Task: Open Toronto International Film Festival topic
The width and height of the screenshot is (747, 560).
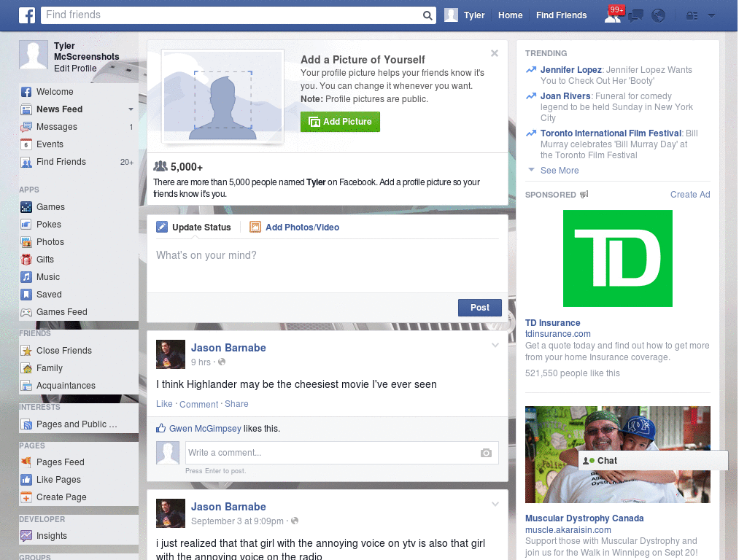Action: click(611, 133)
